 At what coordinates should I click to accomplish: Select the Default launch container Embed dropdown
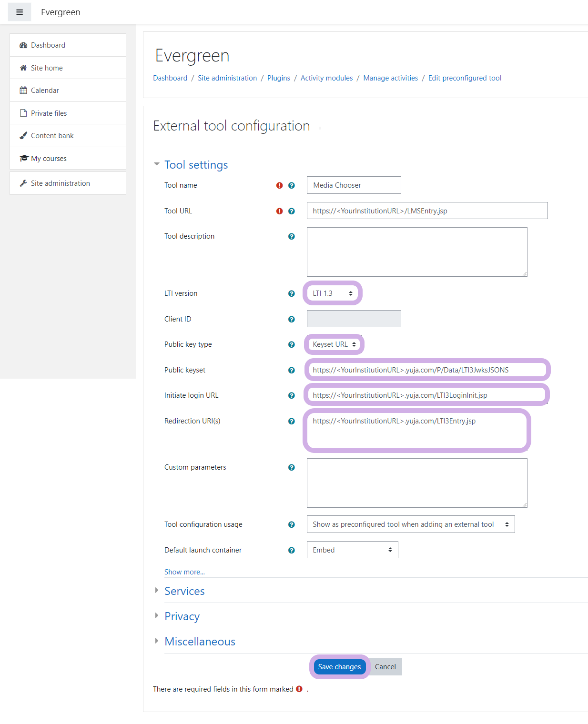point(353,550)
